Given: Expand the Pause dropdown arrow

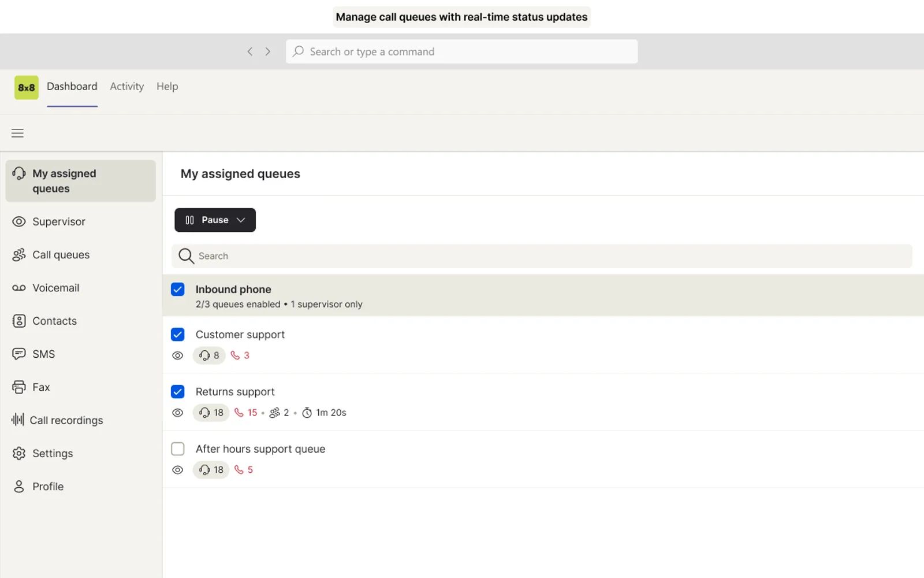Looking at the screenshot, I should click(x=241, y=220).
